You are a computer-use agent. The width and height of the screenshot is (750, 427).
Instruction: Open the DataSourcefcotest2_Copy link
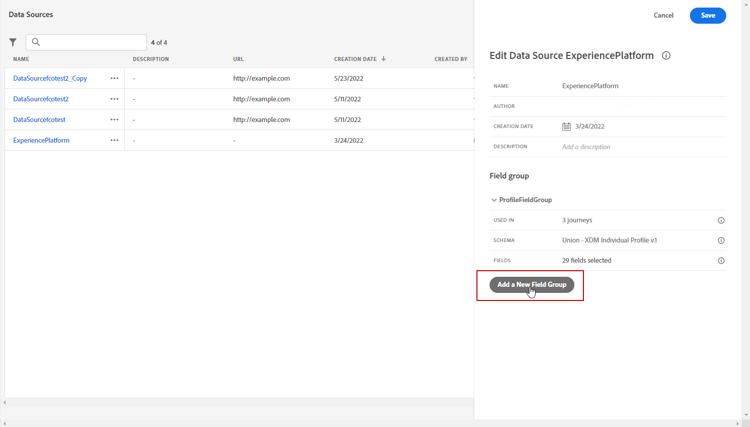click(50, 78)
